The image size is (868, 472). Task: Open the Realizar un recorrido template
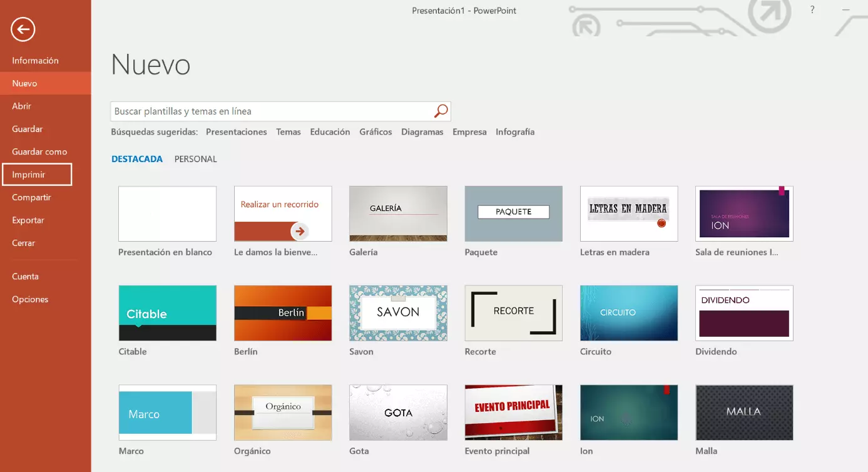pyautogui.click(x=283, y=213)
